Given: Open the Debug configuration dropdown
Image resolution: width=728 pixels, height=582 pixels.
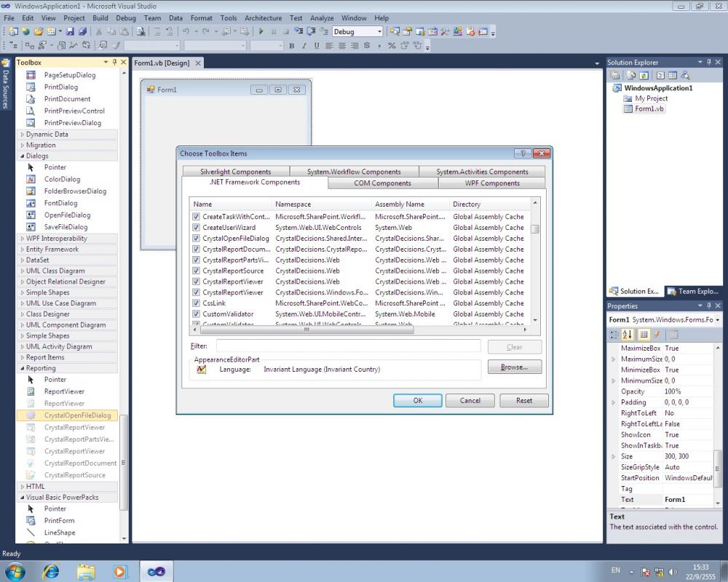Looking at the screenshot, I should pos(379,31).
